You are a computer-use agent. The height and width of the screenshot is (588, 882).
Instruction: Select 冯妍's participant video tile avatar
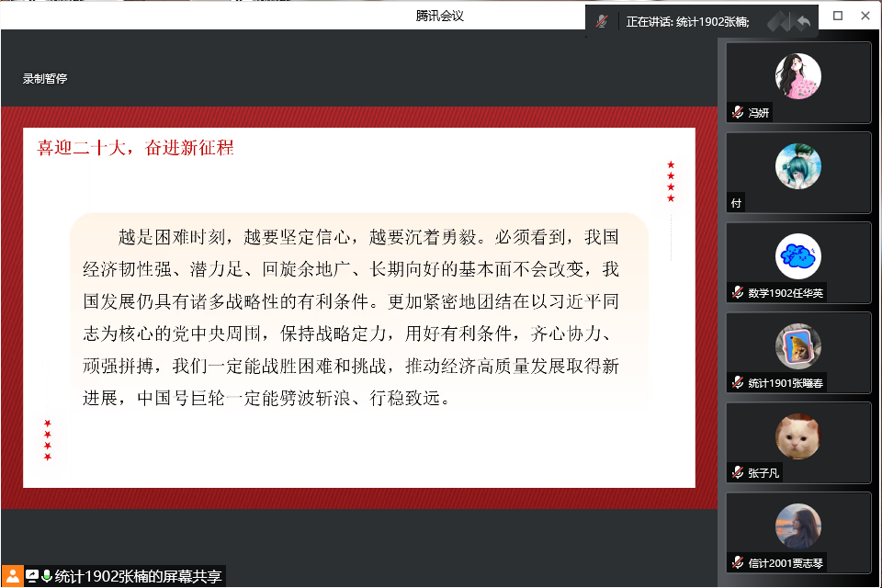tap(798, 76)
